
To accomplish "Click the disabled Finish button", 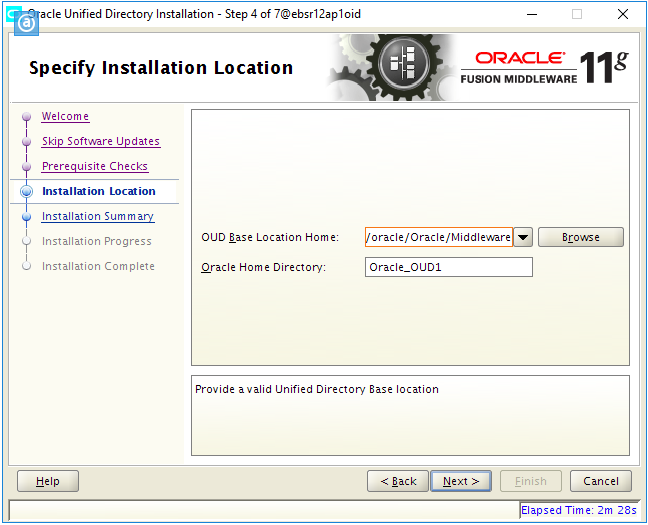I will (x=531, y=481).
